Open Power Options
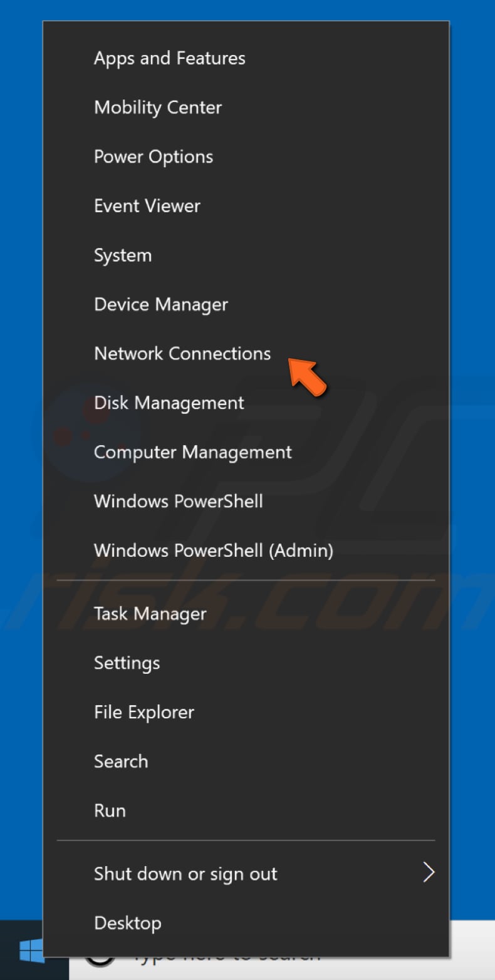This screenshot has width=495, height=980. coord(153,157)
